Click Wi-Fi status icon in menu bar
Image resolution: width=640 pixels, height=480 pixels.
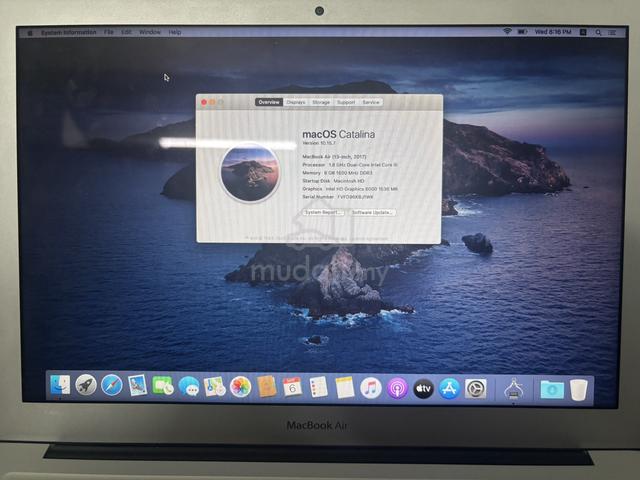pyautogui.click(x=507, y=31)
